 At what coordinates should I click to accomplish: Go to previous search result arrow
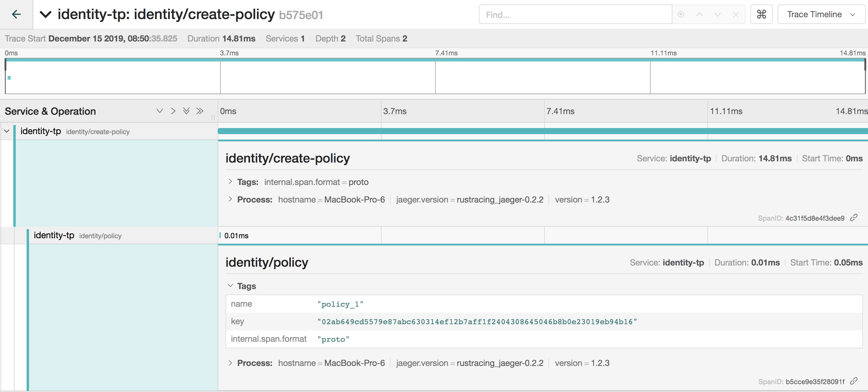click(700, 15)
